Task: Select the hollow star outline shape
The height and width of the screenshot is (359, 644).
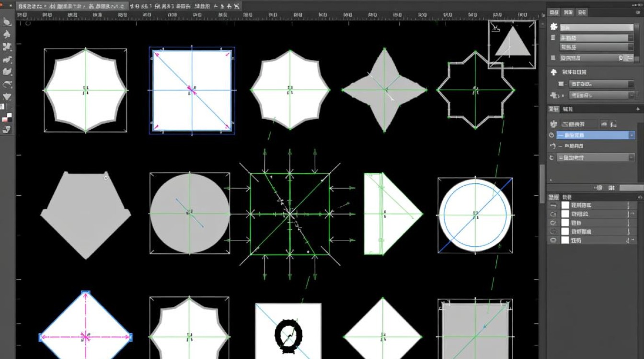Action: click(475, 90)
